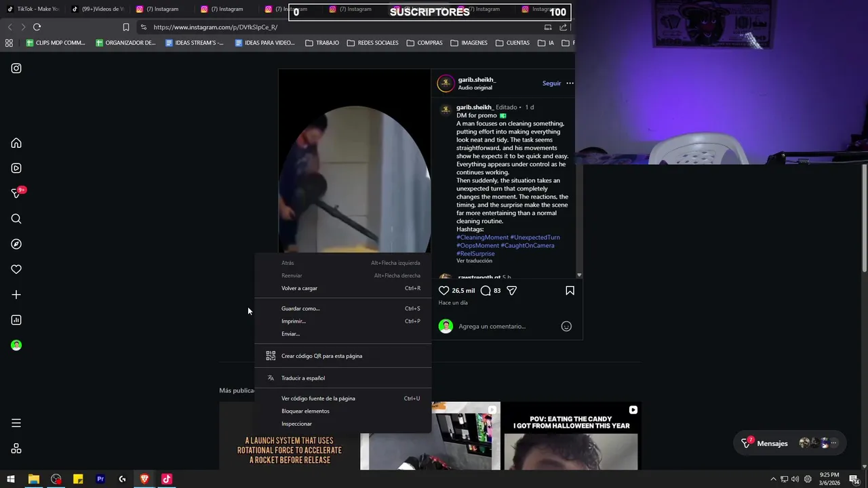
Task: Open ORGANIZADOR DE... bookmark
Action: pyautogui.click(x=125, y=43)
